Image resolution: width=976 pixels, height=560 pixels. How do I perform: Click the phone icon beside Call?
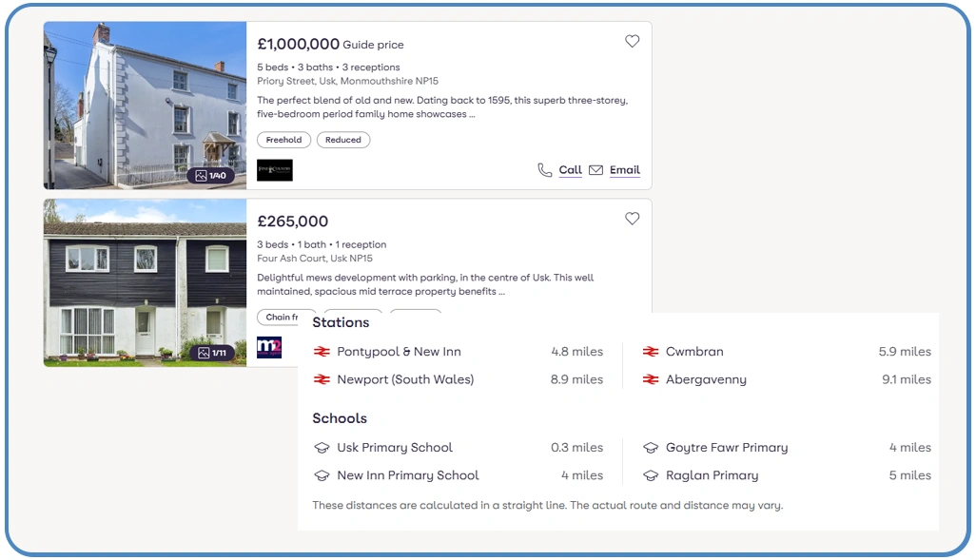click(544, 170)
